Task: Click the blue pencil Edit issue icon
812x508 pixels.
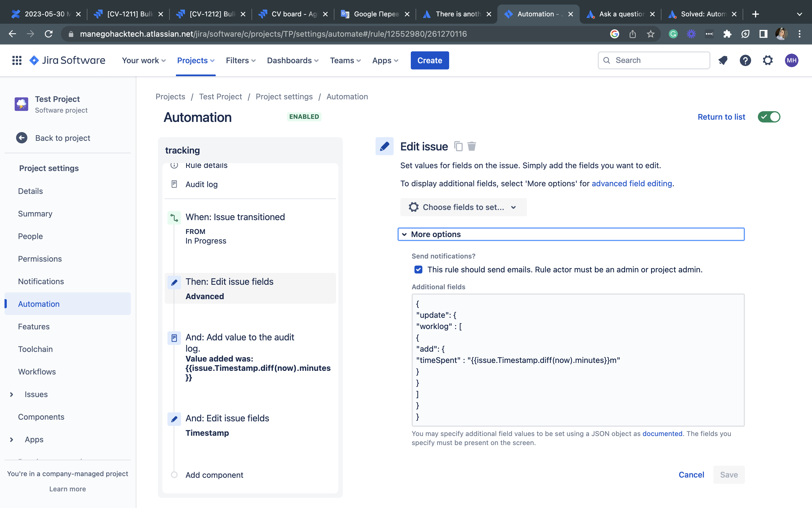Action: (385, 146)
